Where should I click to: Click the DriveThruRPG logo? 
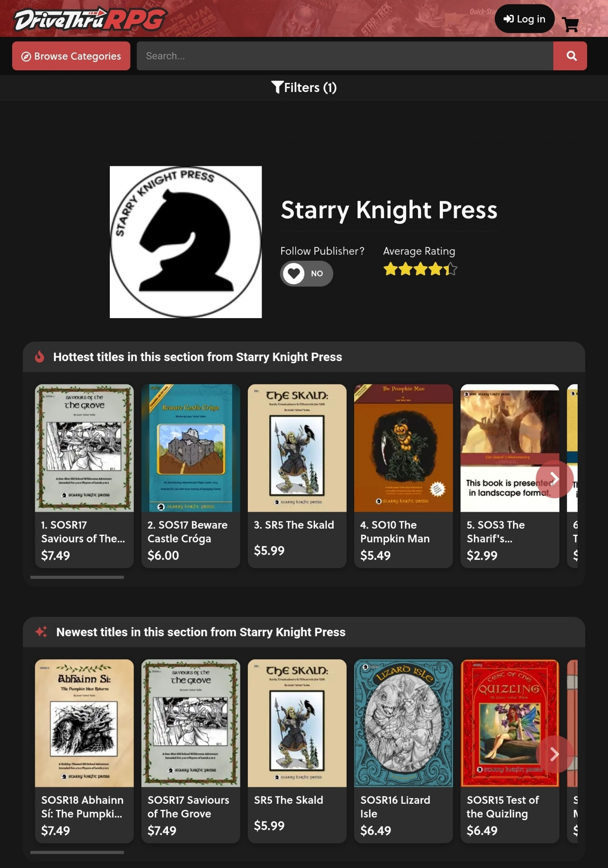pos(90,19)
